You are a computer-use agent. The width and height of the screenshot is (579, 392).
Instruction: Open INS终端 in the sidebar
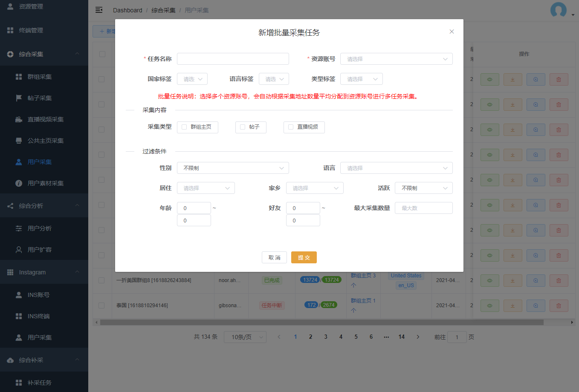tap(44, 316)
